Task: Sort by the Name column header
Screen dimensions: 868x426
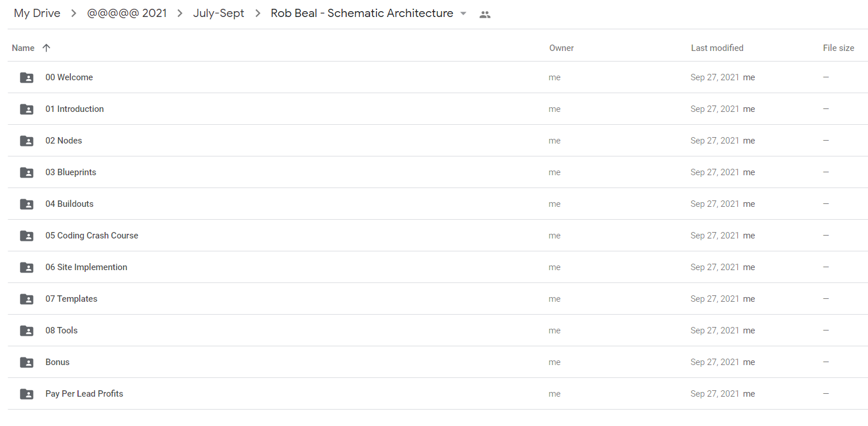Action: click(x=23, y=48)
